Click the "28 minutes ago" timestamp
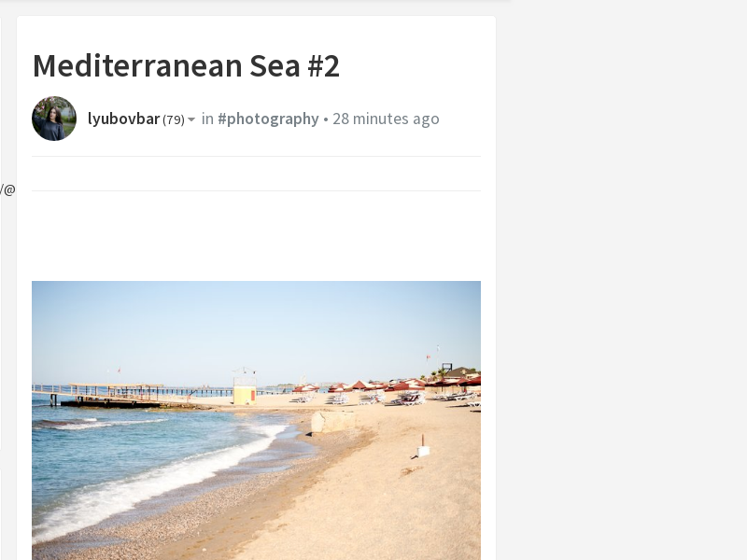747x560 pixels. (386, 119)
